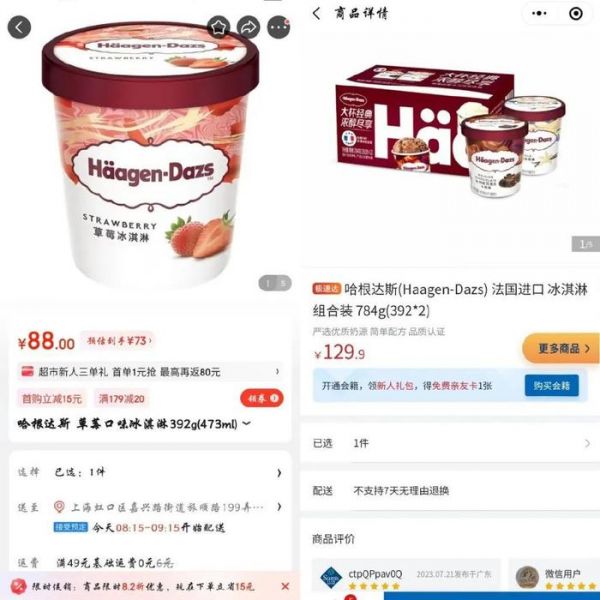
Task: Tap the back arrow on strawberry product page
Action: coord(19,27)
